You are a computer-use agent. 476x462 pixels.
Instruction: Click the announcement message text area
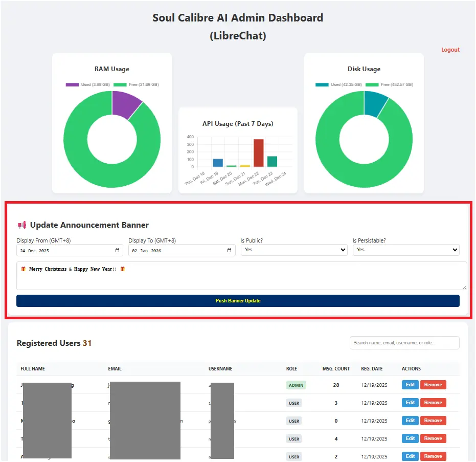click(x=242, y=275)
